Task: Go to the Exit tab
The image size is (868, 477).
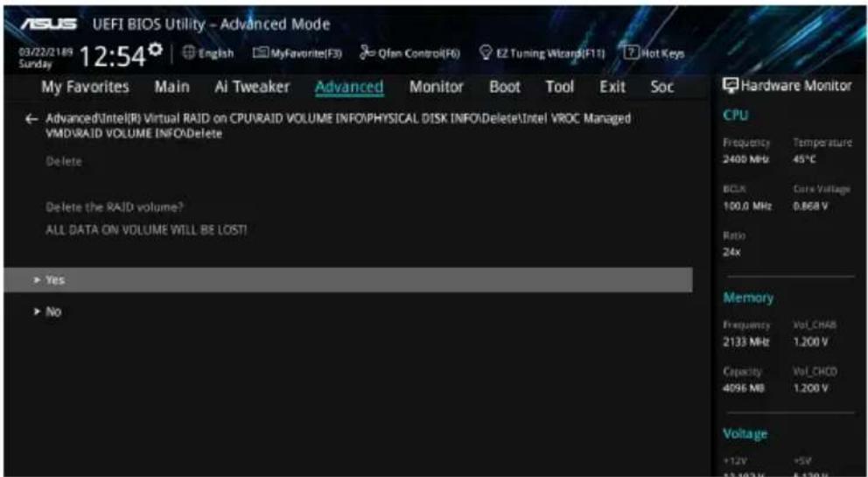Action: point(612,87)
